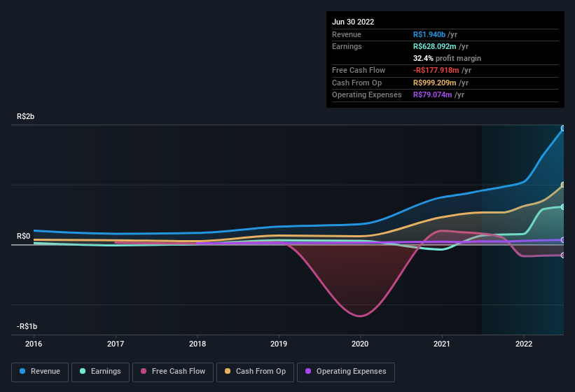Click the 2022 x-axis label
575x392 pixels.
click(523, 344)
